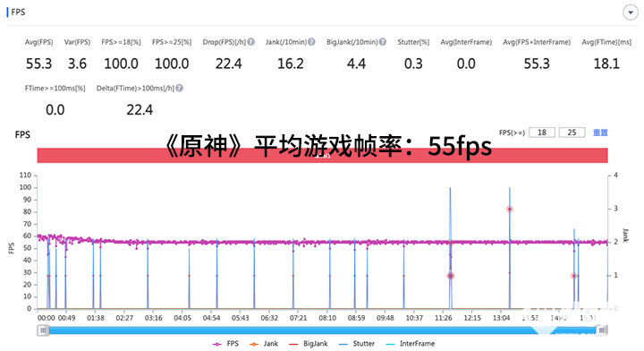This screenshot has width=644, height=351.
Task: Click the right range slider handle
Action: click(x=602, y=330)
